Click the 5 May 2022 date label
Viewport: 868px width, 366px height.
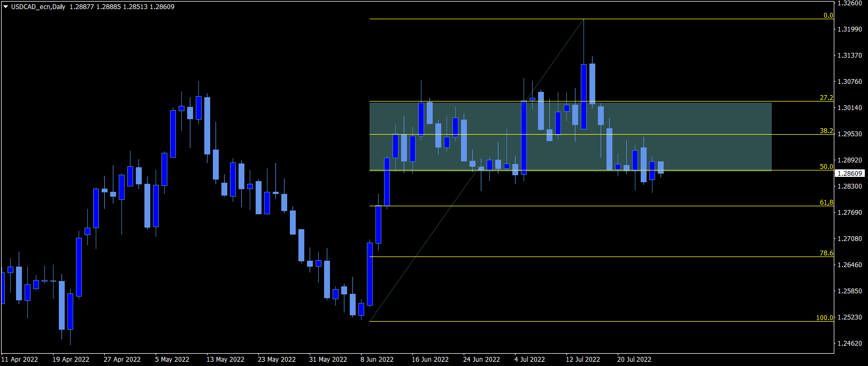[x=172, y=360]
